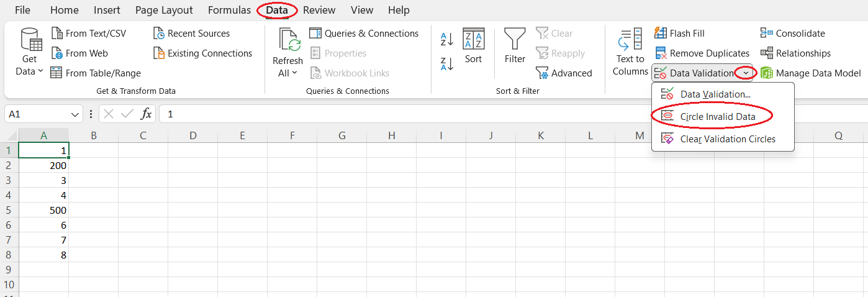Choose Data Validation... from dropdown menu
Image resolution: width=868 pixels, height=297 pixels.
[723, 94]
